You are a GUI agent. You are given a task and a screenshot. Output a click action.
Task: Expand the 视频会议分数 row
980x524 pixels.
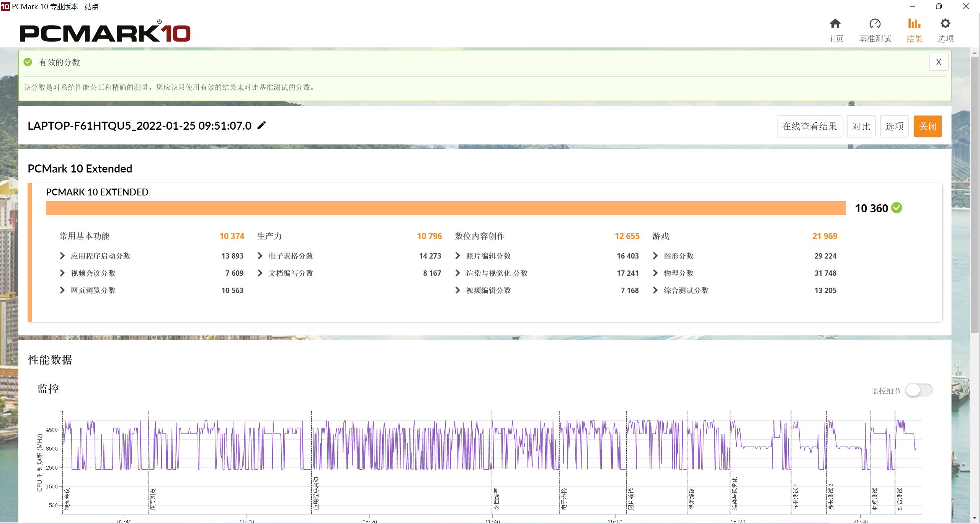click(x=62, y=273)
